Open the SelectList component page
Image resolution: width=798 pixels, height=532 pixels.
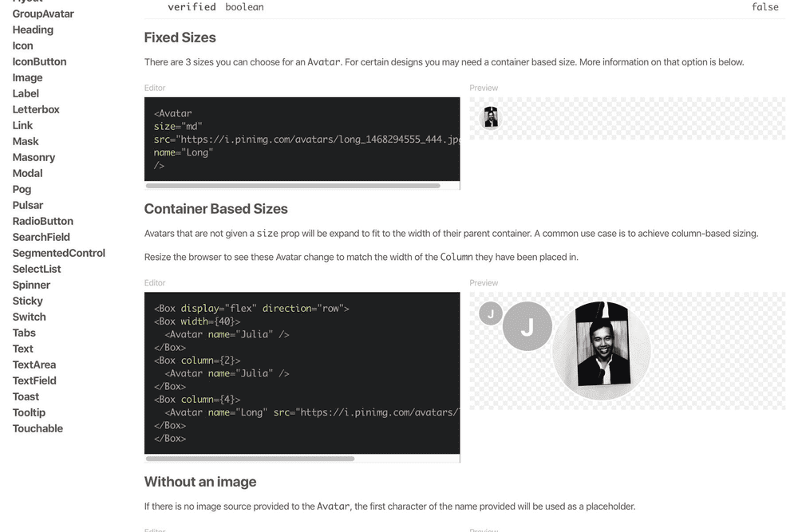coord(38,269)
